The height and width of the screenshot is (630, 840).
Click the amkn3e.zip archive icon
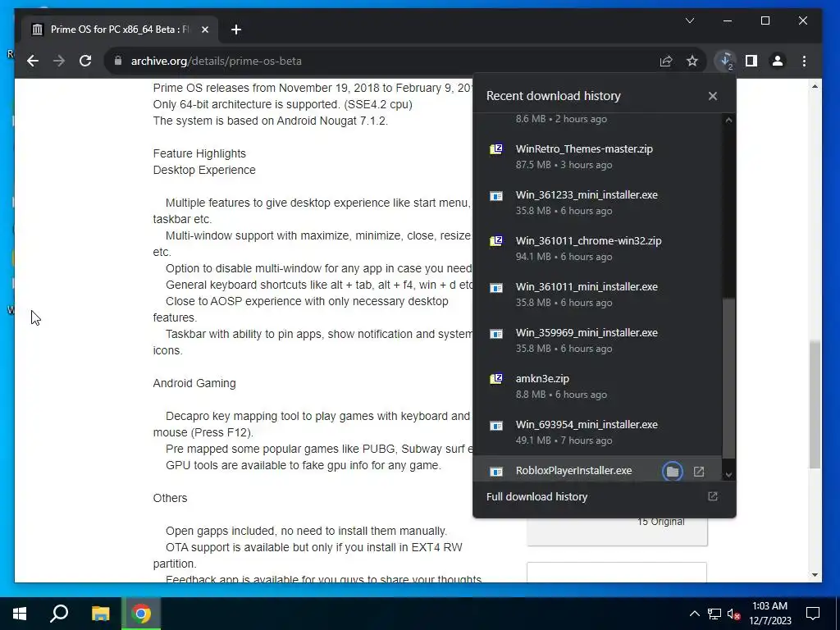(x=496, y=379)
